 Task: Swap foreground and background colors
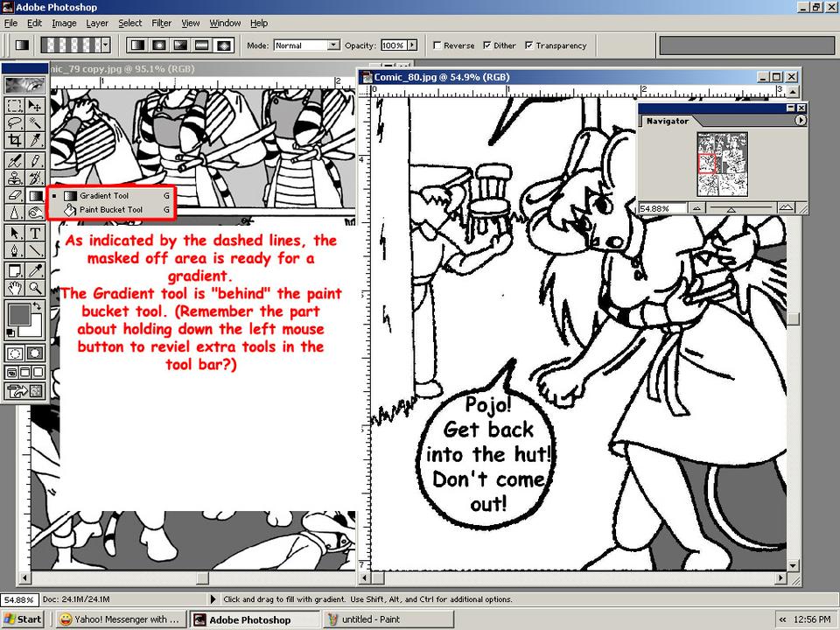click(37, 306)
